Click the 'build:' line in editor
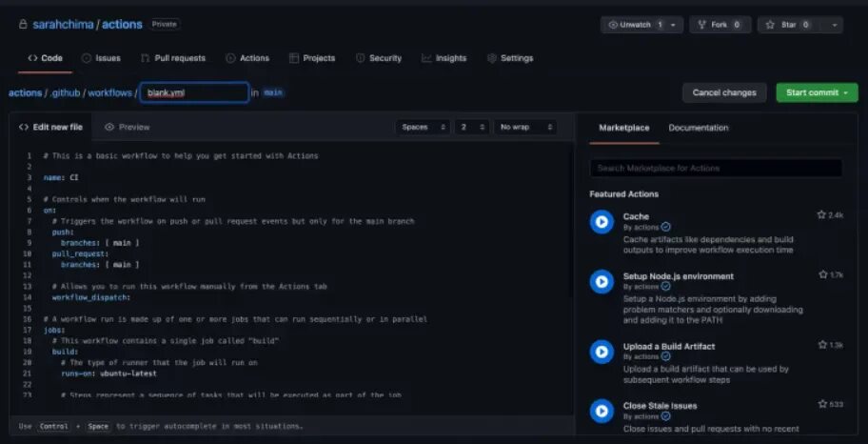Image resolution: width=868 pixels, height=444 pixels. 66,352
